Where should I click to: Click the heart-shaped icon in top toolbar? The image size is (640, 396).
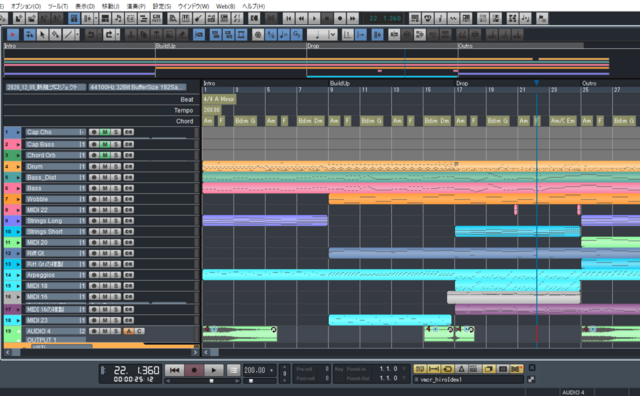pyautogui.click(x=427, y=18)
